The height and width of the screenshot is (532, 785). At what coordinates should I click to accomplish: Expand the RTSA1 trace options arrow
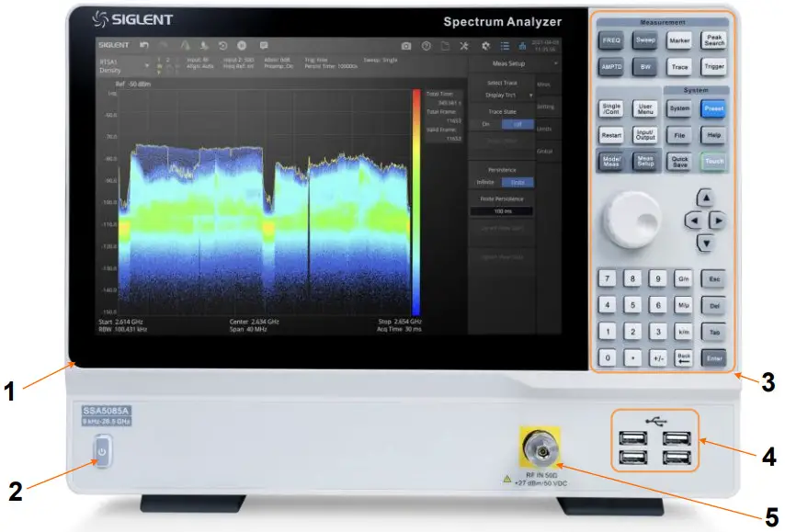click(x=147, y=64)
